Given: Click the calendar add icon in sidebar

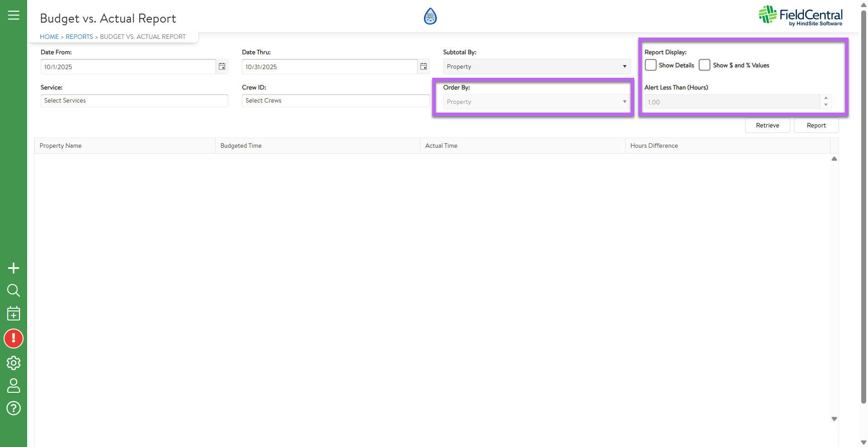Looking at the screenshot, I should click(x=14, y=313).
